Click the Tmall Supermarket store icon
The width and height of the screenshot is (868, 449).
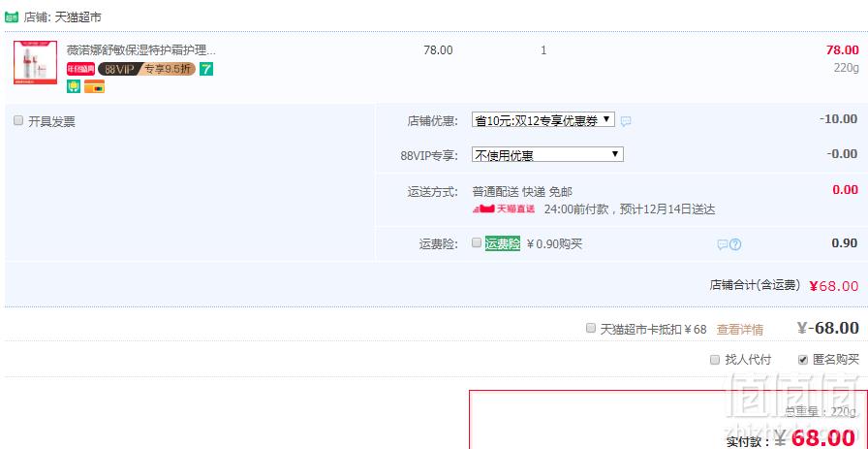click(x=12, y=17)
